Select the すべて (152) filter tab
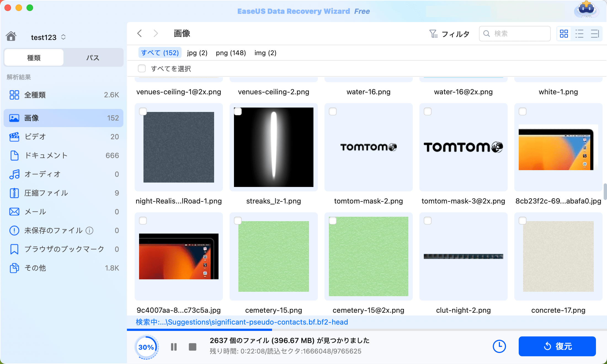The image size is (607, 364). (160, 53)
